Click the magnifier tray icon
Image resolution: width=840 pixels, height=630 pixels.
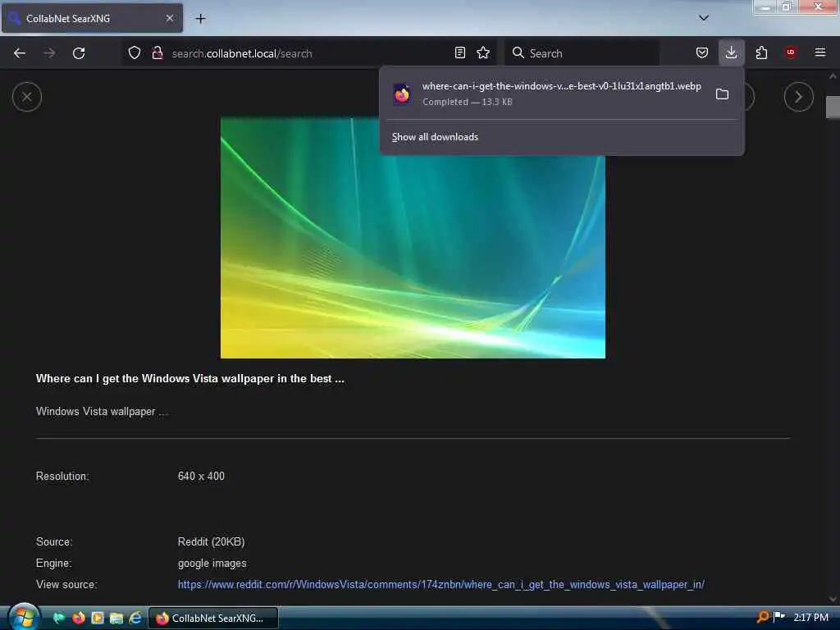point(763,617)
